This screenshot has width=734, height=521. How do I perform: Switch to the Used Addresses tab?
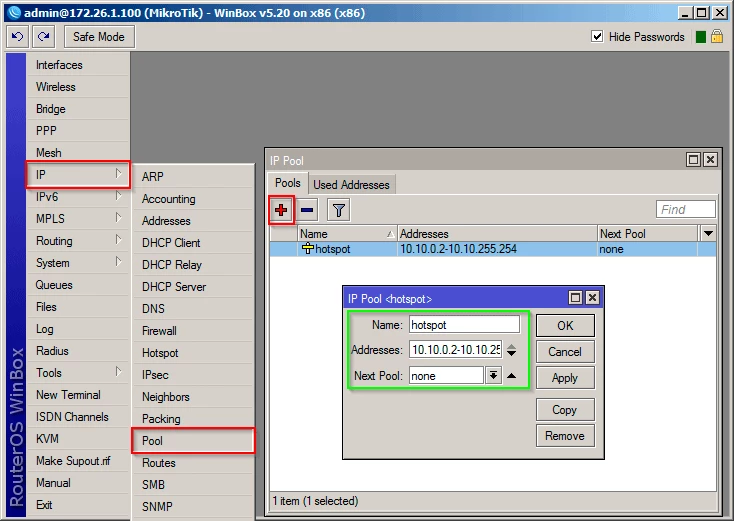point(351,185)
